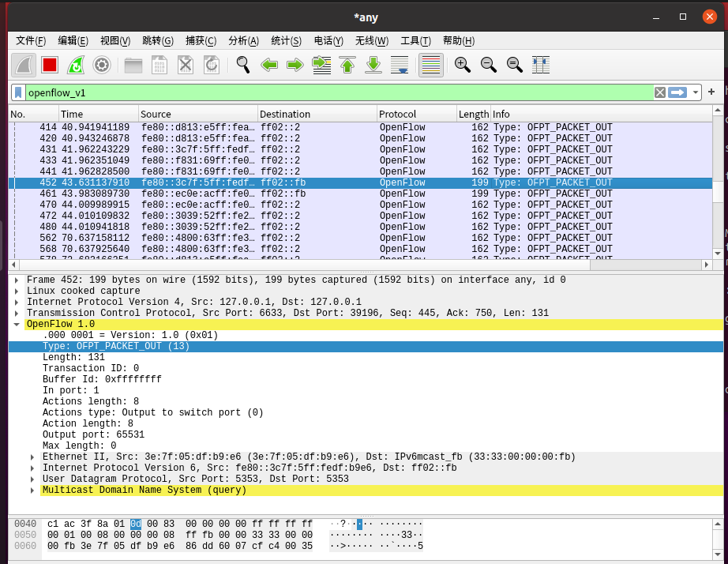
Task: Stop the running packet capture
Action: [x=50, y=65]
